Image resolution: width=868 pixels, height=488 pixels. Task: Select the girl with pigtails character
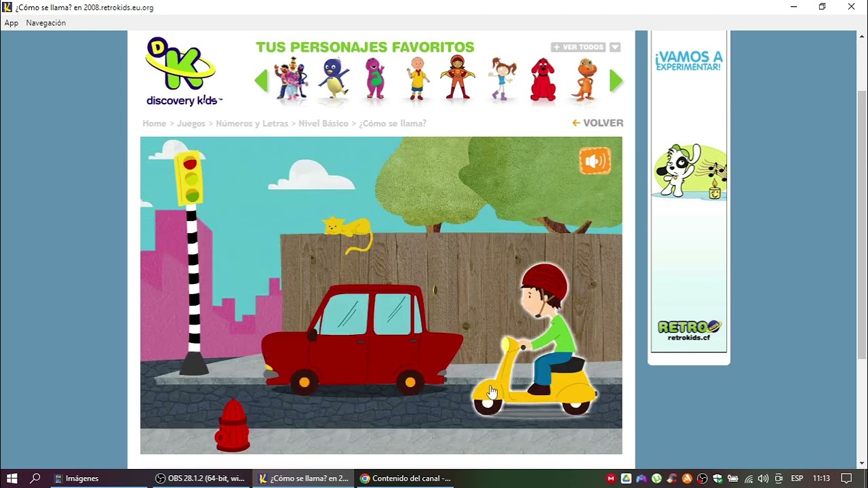[502, 79]
